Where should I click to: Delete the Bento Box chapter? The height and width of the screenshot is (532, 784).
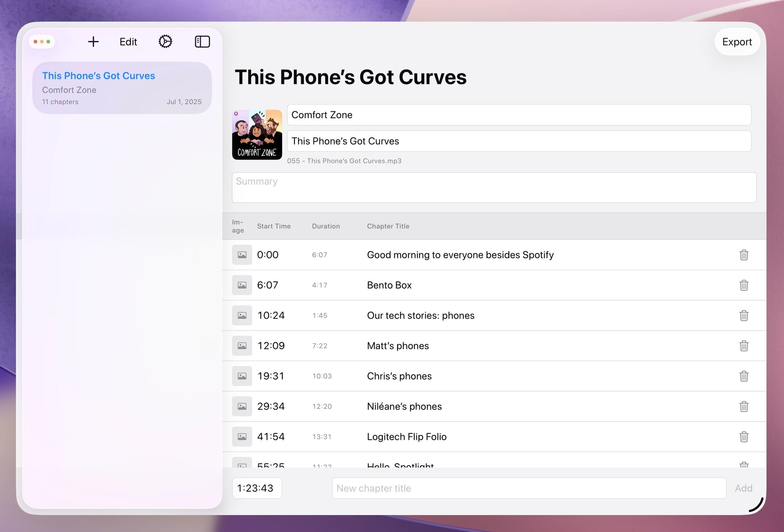[x=744, y=285]
